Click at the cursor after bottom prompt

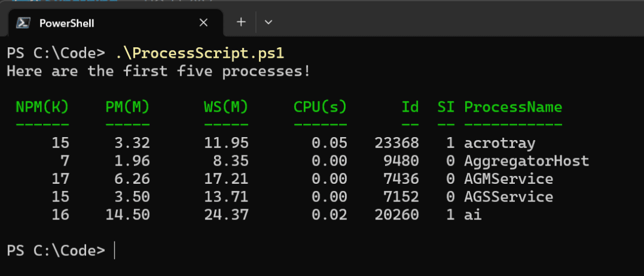(115, 251)
